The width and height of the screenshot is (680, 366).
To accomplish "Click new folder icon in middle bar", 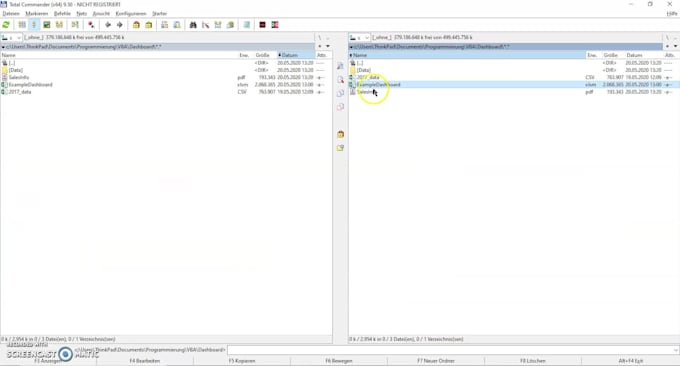I will (340, 148).
